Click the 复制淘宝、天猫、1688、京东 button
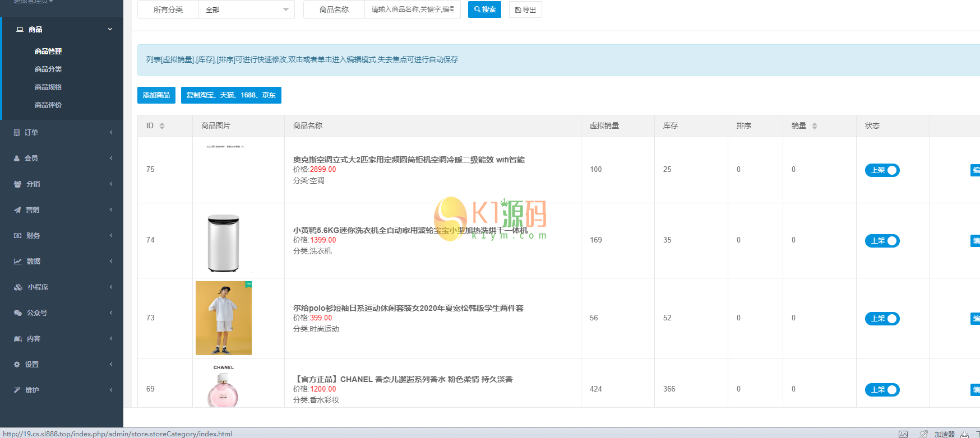Image resolution: width=980 pixels, height=438 pixels. [231, 95]
